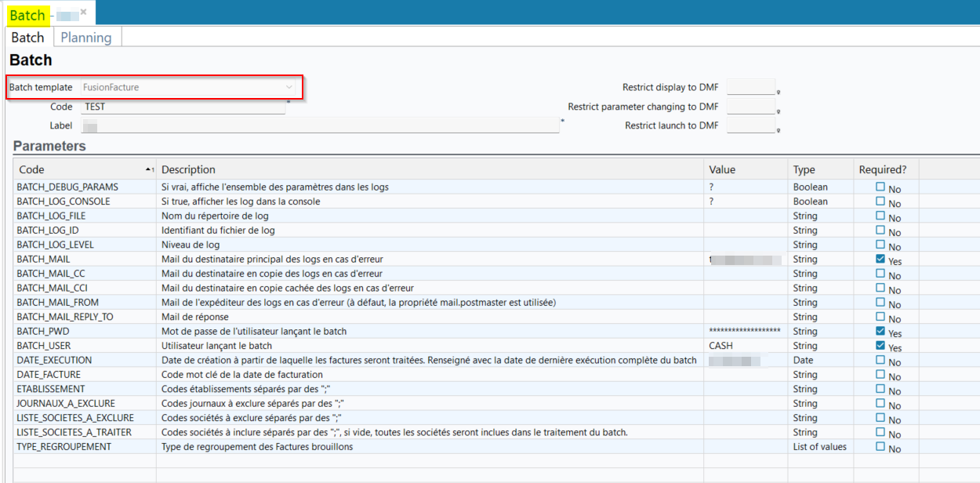
Task: Click lookup icon beside Restrict display to DMF
Action: pyautogui.click(x=779, y=92)
